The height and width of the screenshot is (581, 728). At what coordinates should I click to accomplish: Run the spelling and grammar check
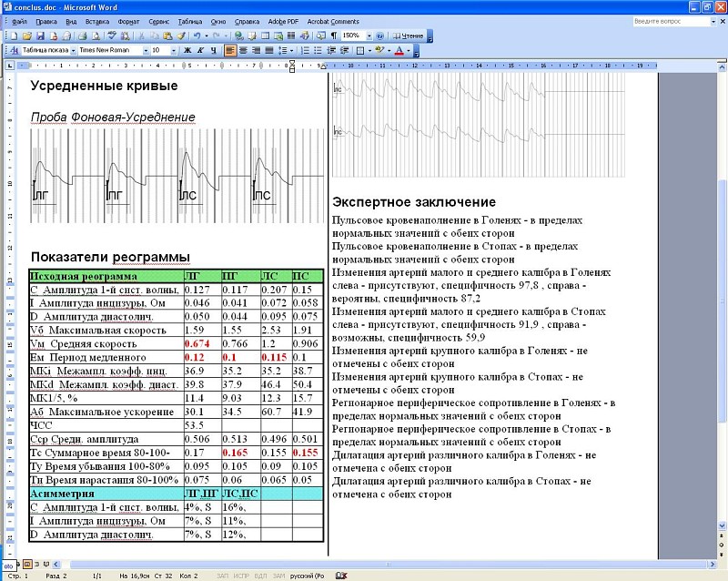tap(112, 36)
